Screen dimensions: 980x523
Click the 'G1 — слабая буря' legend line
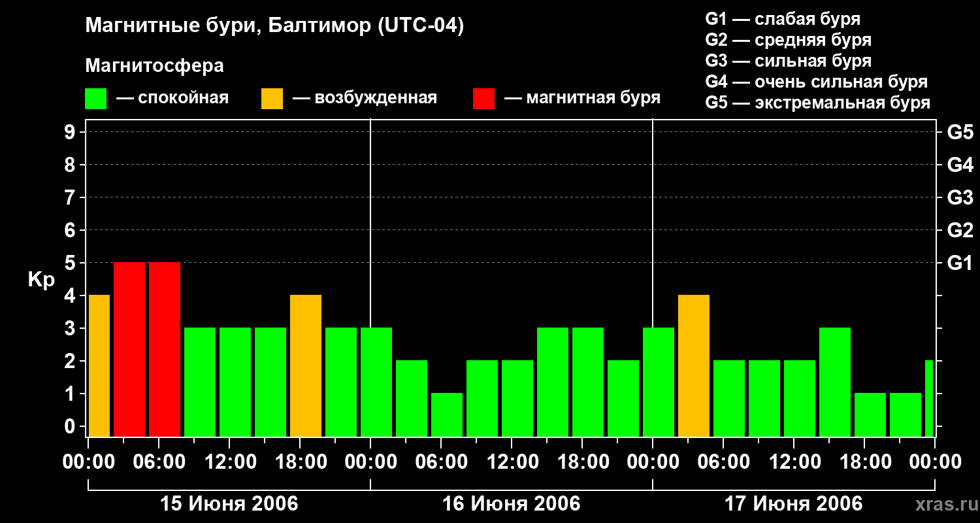tap(783, 19)
